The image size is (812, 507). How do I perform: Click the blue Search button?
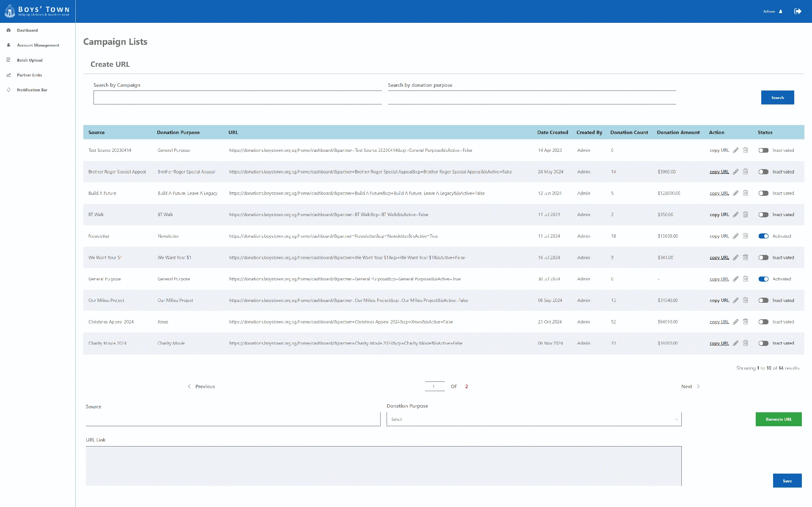(777, 98)
